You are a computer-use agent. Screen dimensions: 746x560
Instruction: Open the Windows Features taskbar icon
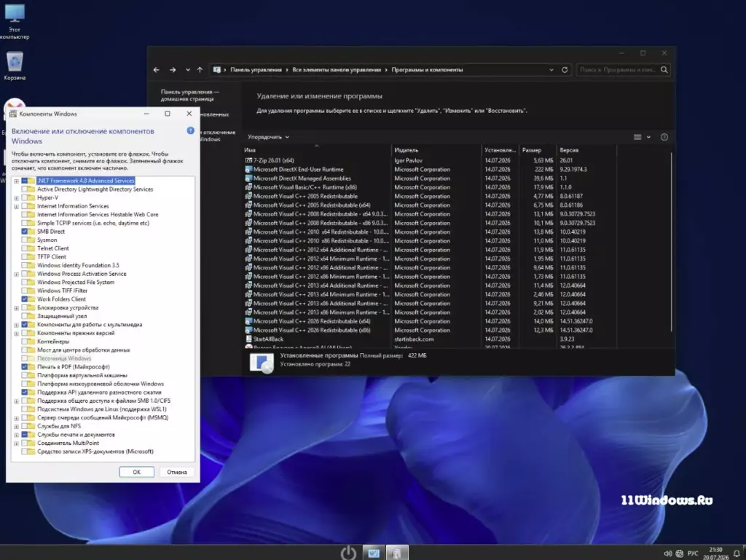(397, 553)
